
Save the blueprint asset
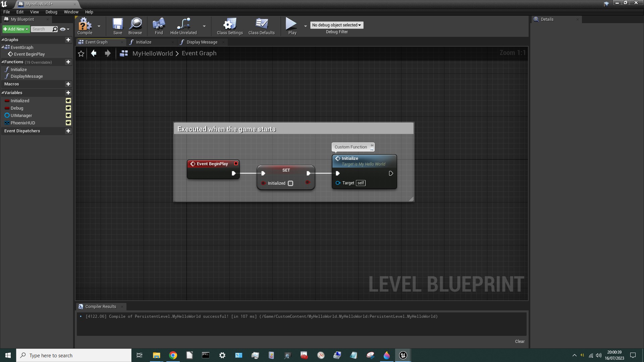pos(118,26)
